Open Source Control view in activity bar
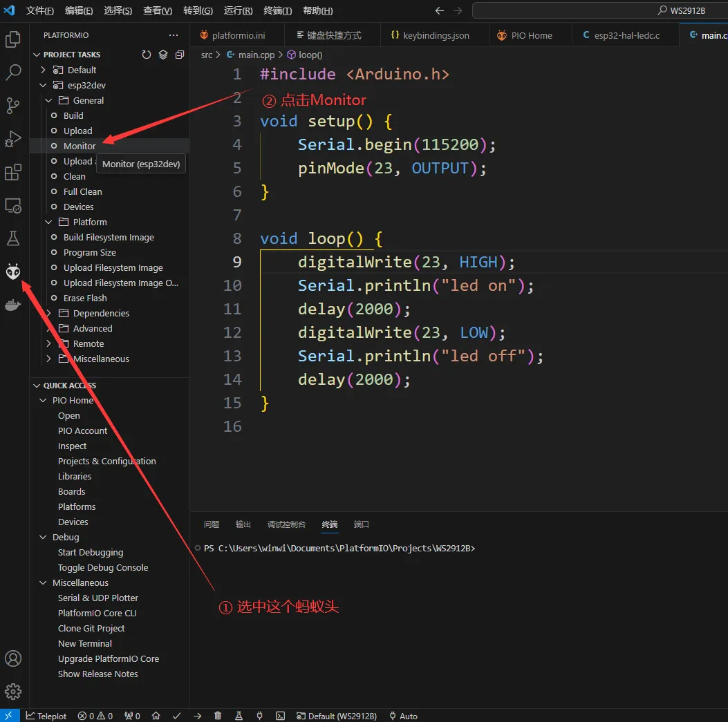 pos(13,106)
